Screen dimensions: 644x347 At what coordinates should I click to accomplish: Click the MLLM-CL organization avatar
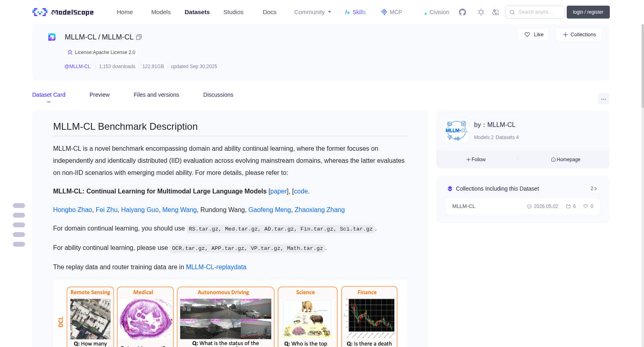456,131
